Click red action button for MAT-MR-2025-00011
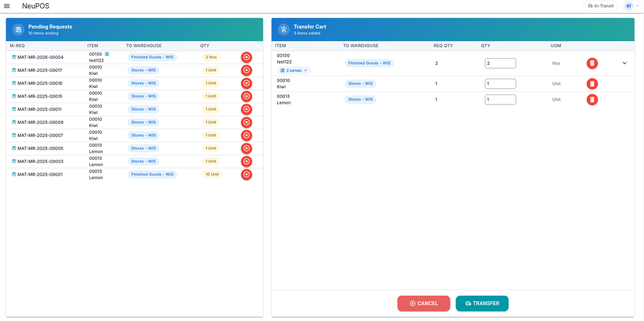644x321 pixels. click(x=247, y=110)
